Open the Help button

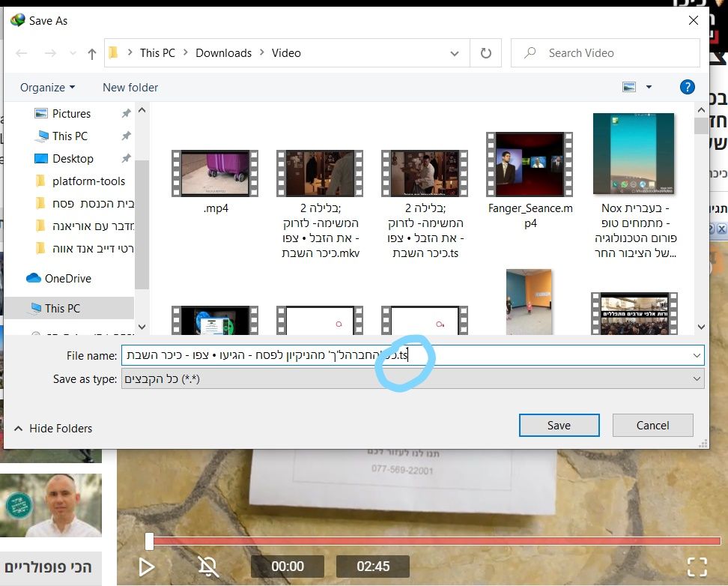click(x=687, y=87)
